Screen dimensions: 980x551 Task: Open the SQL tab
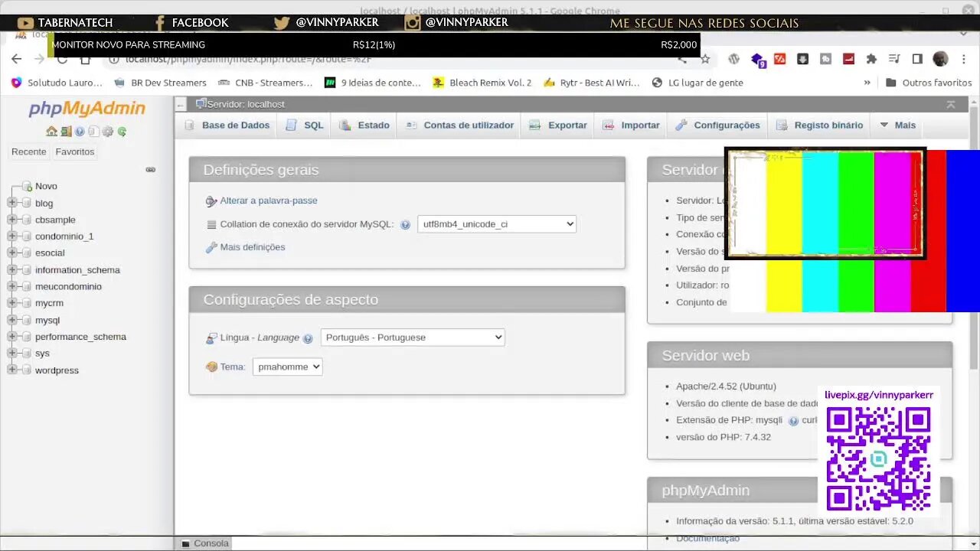click(x=305, y=126)
